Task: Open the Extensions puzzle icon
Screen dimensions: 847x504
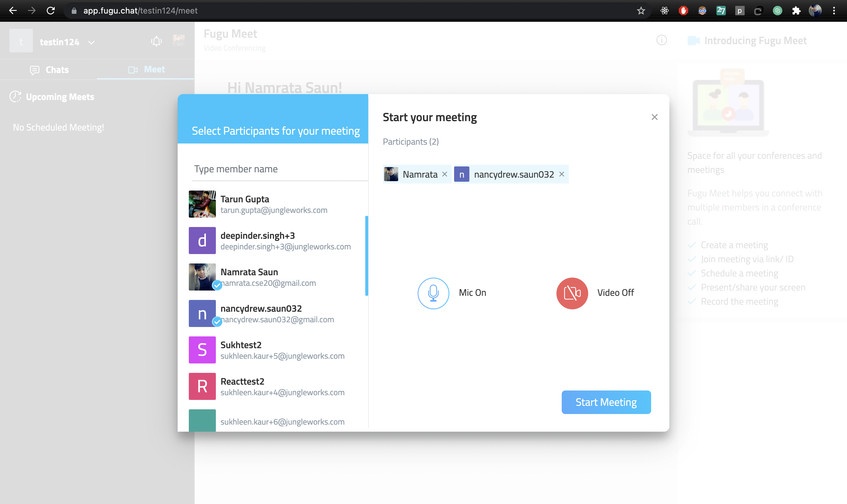Action: coord(796,11)
